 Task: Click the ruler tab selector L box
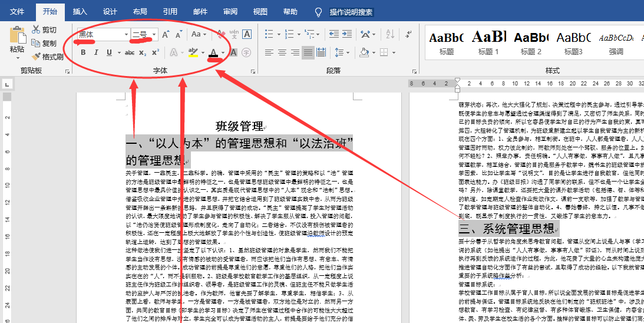click(8, 85)
